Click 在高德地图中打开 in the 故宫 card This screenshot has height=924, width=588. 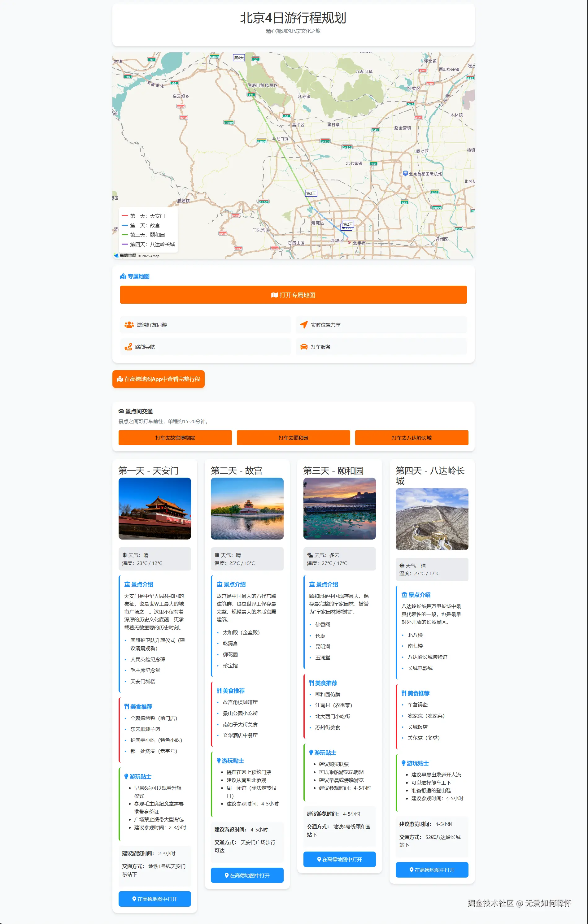pyautogui.click(x=247, y=875)
